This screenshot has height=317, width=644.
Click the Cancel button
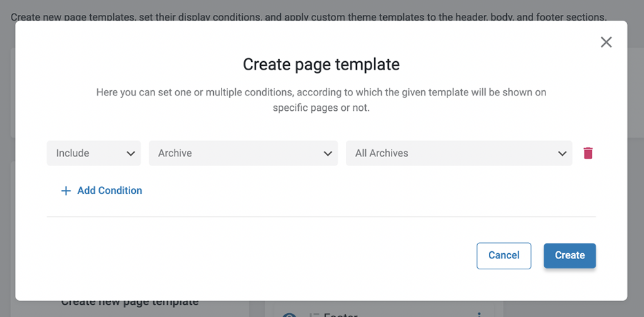click(x=504, y=256)
